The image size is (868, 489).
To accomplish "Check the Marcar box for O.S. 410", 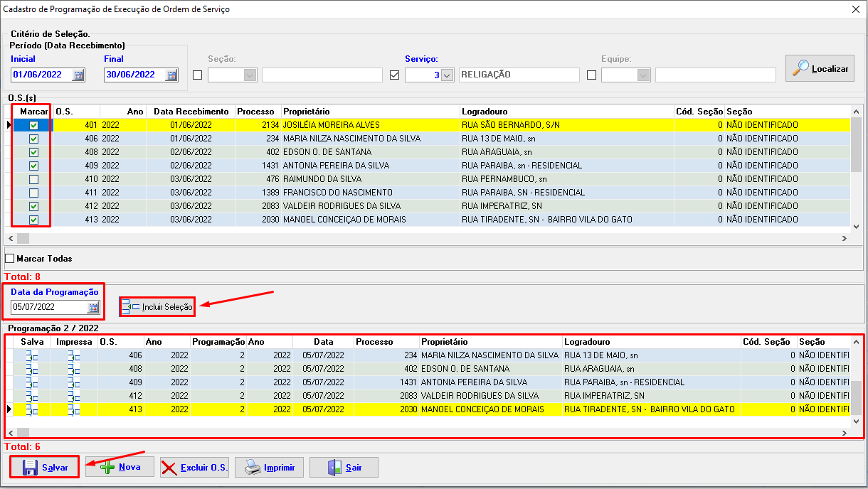I will click(33, 179).
